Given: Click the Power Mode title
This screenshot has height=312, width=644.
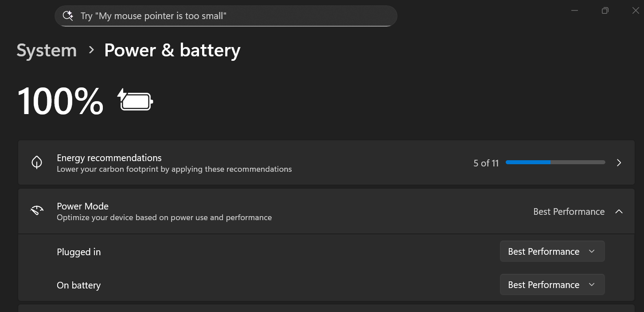Looking at the screenshot, I should [82, 206].
